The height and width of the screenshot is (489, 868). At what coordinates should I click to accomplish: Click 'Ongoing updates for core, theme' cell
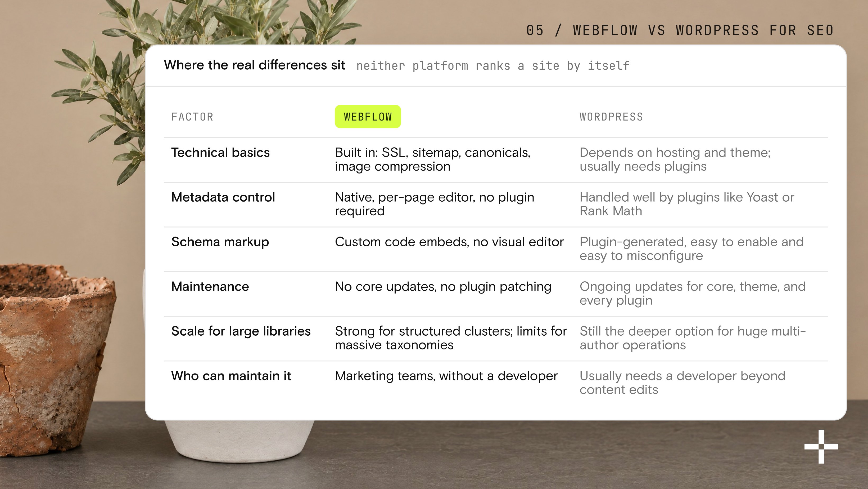pos(693,294)
